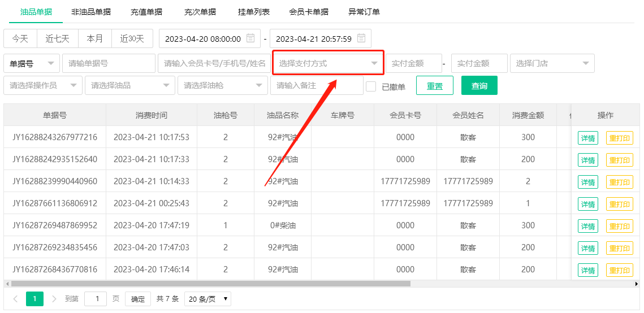
Task: Switch to the 异常订单 tab
Action: 364,12
